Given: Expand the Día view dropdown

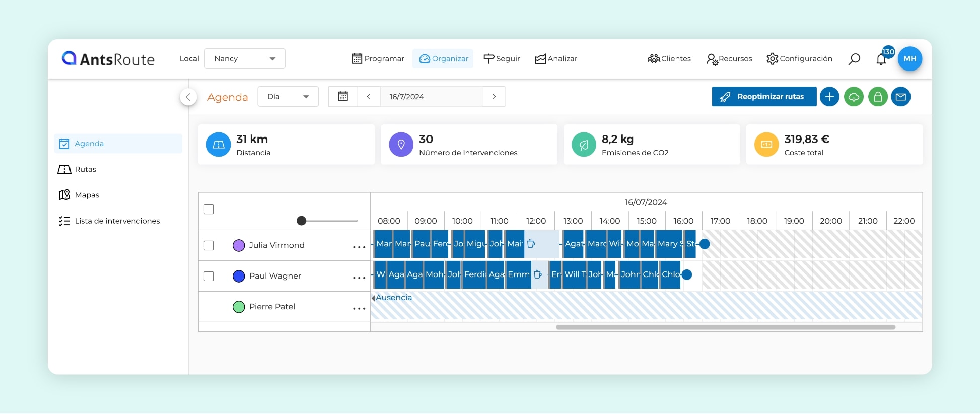Looking at the screenshot, I should click(x=288, y=97).
